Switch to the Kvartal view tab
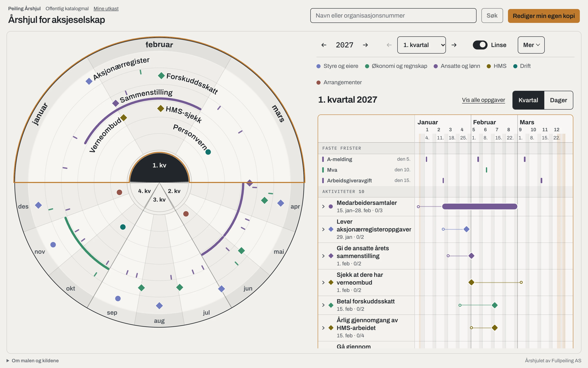This screenshot has height=368, width=588. tap(528, 100)
